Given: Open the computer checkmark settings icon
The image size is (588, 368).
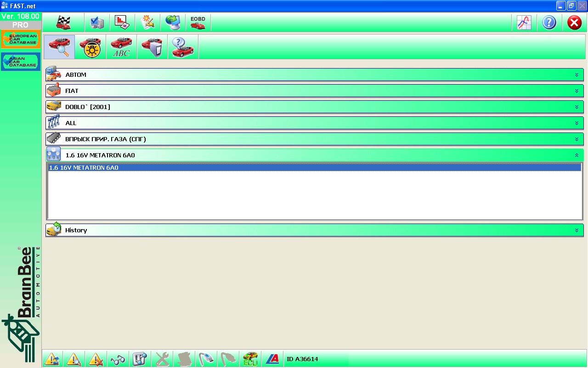Looking at the screenshot, I should [97, 22].
